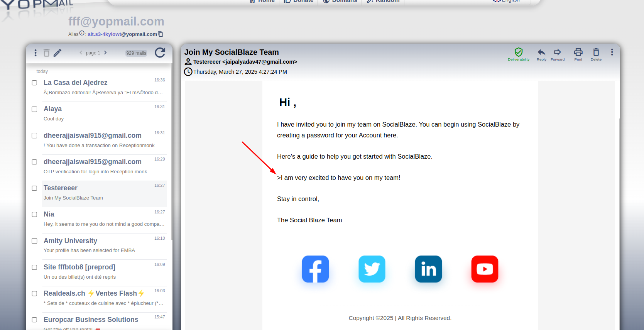Viewport: 644px width, 330px height.
Task: Tick checkbox for the Nia mail
Action: (x=34, y=214)
